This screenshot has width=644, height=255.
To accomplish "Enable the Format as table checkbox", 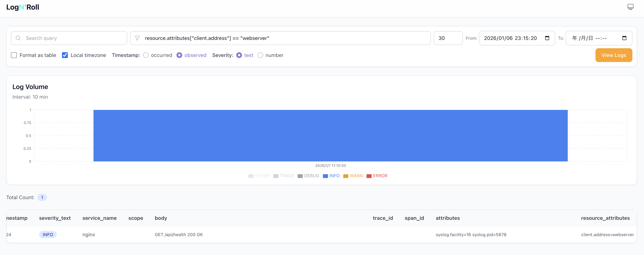I will 14,55.
